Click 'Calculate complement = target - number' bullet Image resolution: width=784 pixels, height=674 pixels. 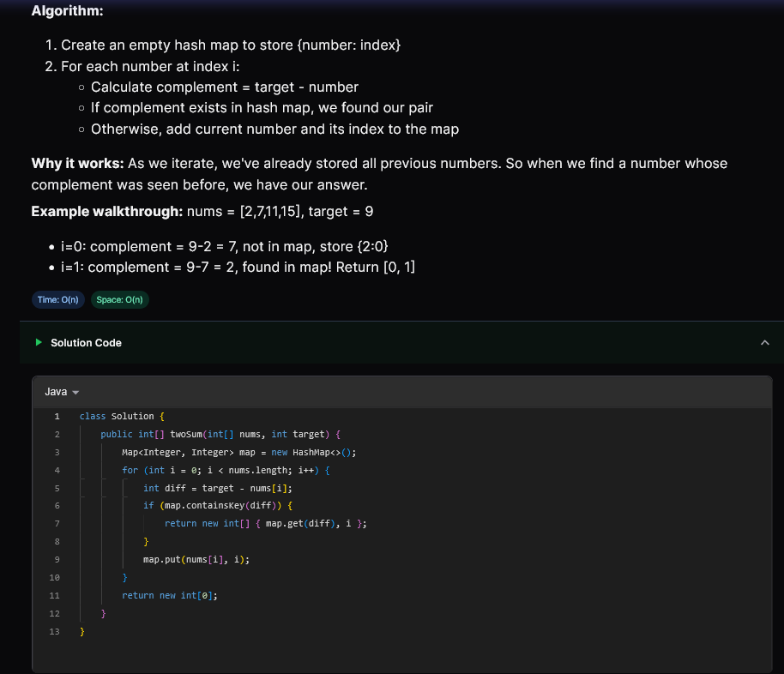[225, 87]
